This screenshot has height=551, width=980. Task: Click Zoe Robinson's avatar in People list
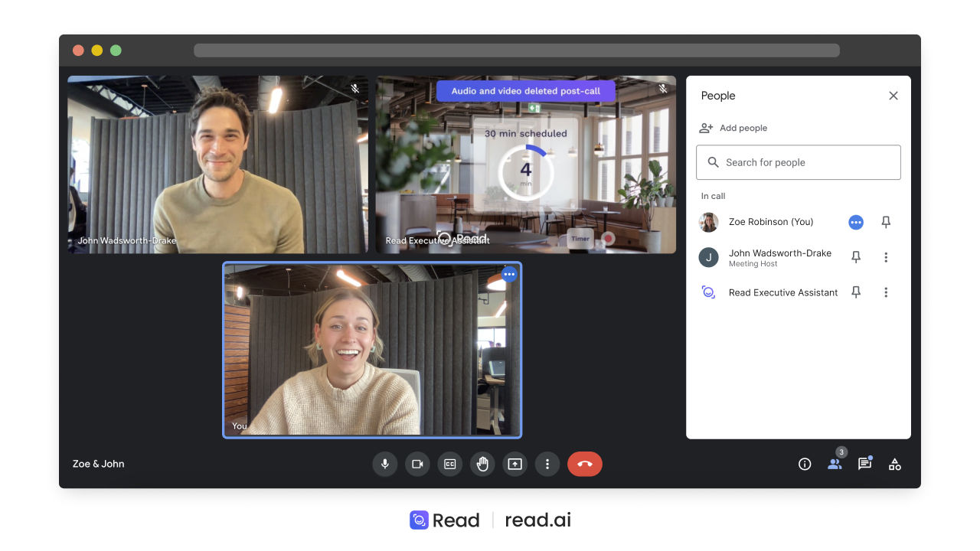coord(709,222)
